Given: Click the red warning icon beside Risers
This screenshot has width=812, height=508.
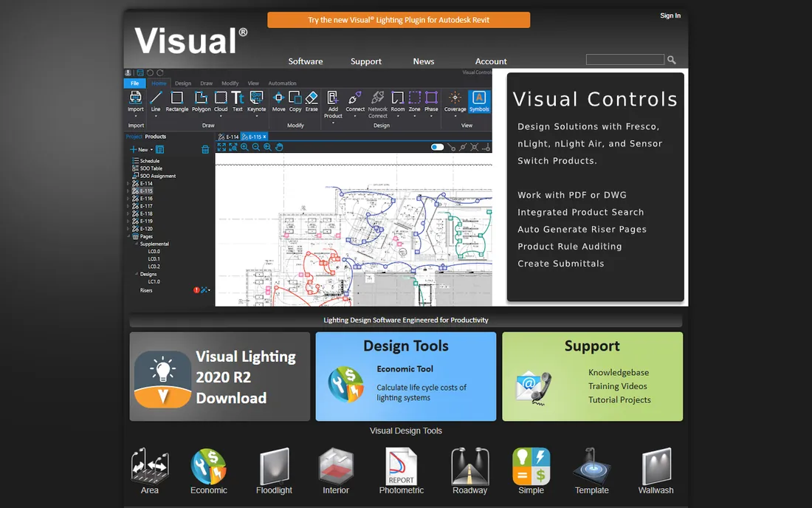Looking at the screenshot, I should 196,290.
